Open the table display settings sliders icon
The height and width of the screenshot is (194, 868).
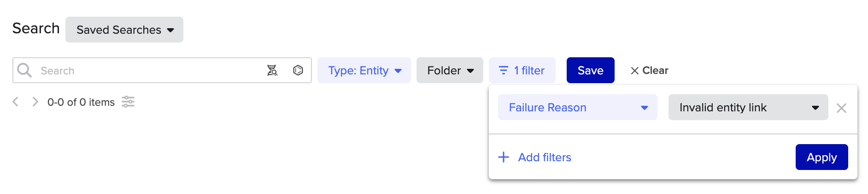click(x=128, y=102)
